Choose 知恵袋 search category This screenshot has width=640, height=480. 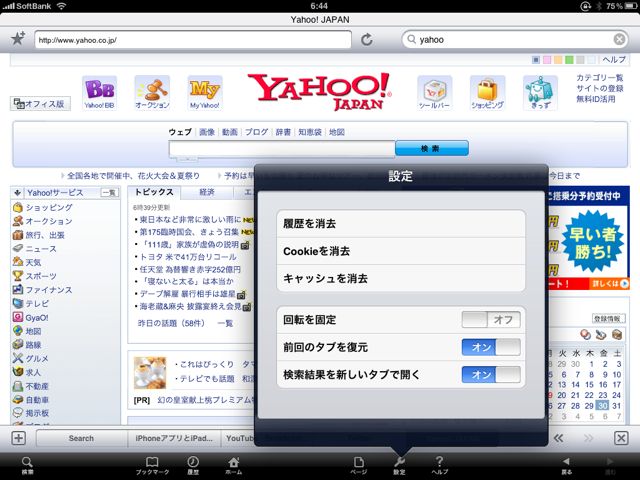[x=310, y=132]
